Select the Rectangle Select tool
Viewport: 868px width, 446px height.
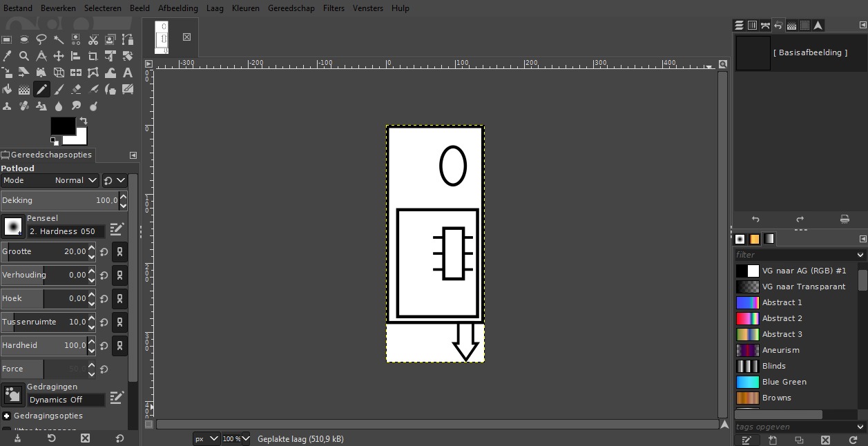[x=7, y=39]
